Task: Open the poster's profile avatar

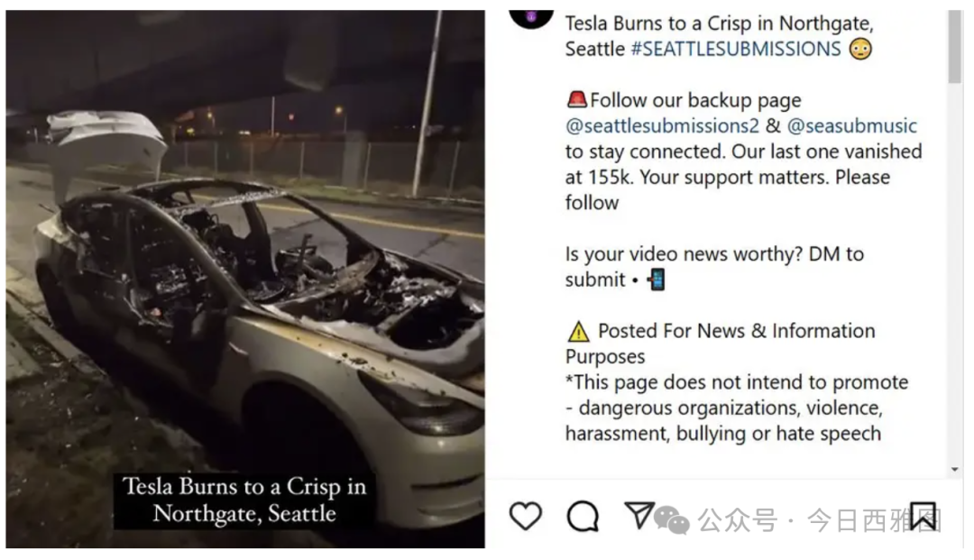Action: [531, 19]
